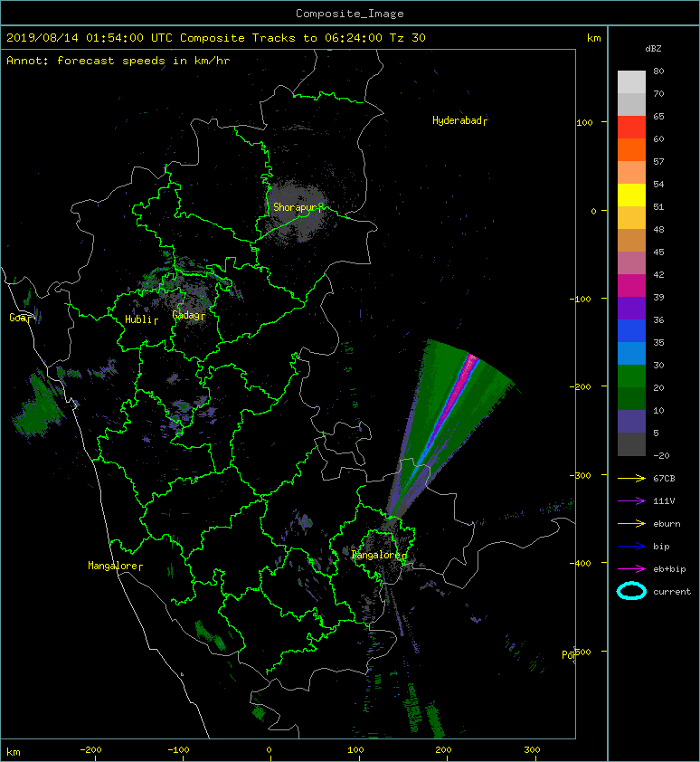Click the timestamp header 2019/08/14 01:54:00 UTC
Image resolution: width=700 pixels, height=762 pixels.
pyautogui.click(x=90, y=38)
